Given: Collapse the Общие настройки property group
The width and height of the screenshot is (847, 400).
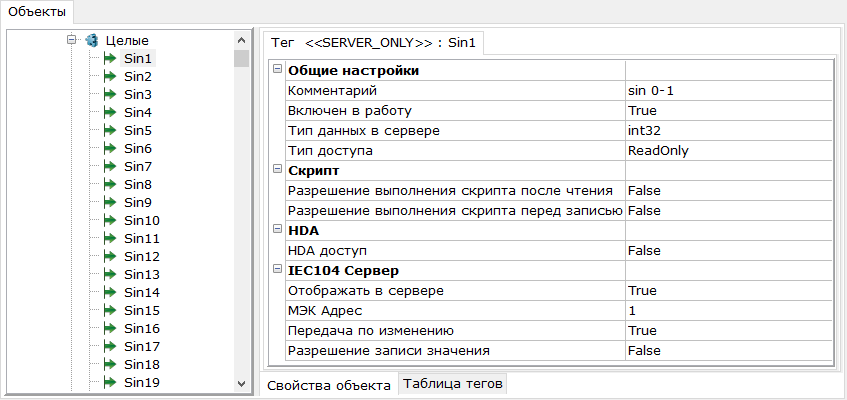Looking at the screenshot, I should [278, 69].
